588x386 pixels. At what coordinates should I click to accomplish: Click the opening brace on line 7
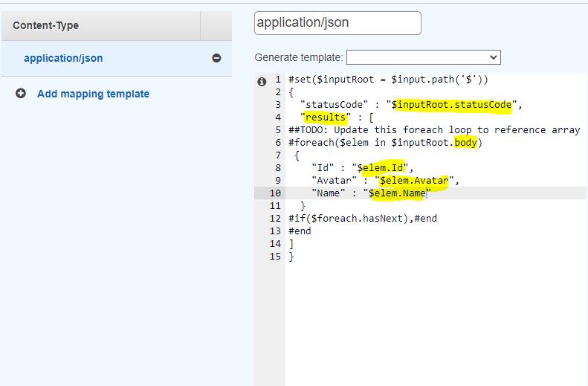(x=297, y=155)
